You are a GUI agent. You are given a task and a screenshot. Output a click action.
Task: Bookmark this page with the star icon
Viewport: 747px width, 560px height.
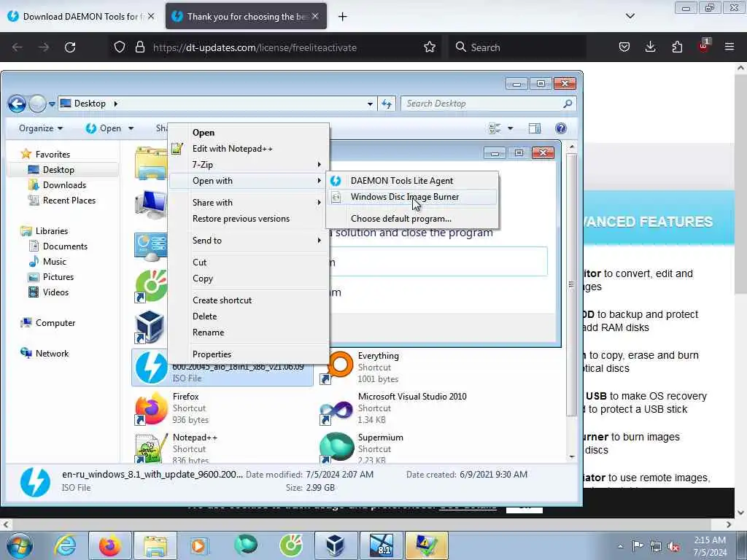[429, 47]
